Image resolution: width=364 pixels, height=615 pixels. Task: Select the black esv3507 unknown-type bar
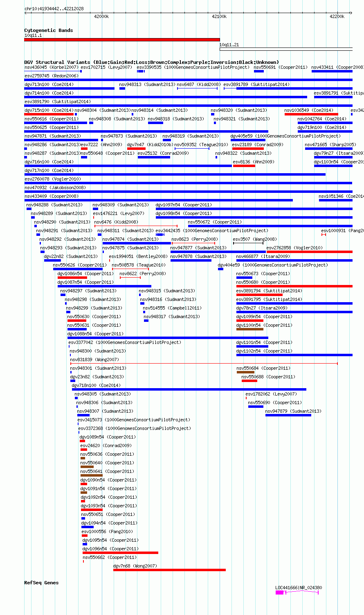pos(248,243)
